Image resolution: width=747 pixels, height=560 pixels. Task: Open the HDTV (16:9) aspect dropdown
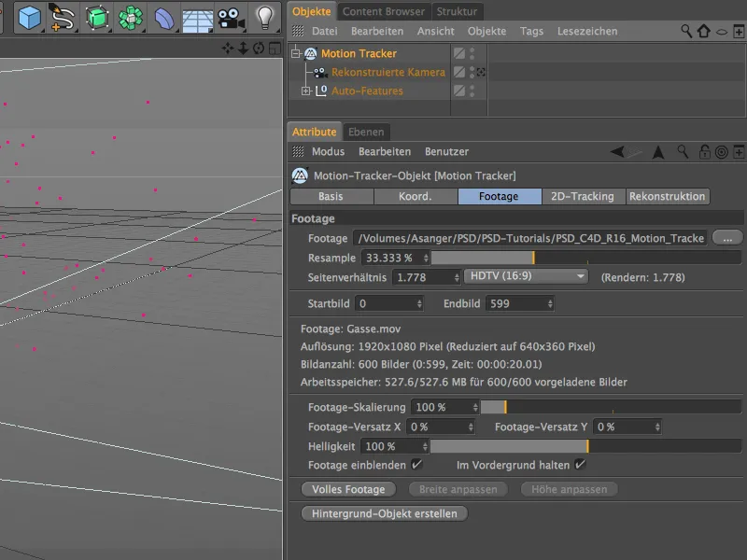[526, 276]
